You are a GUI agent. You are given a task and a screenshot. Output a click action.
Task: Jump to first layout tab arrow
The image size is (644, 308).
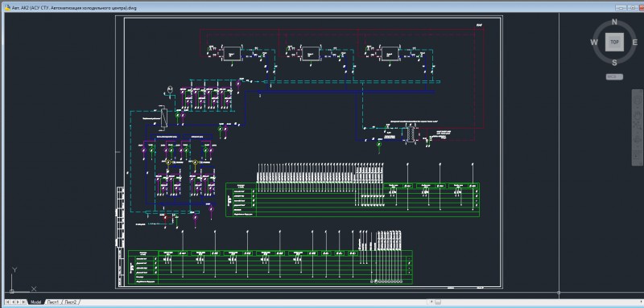point(7,302)
